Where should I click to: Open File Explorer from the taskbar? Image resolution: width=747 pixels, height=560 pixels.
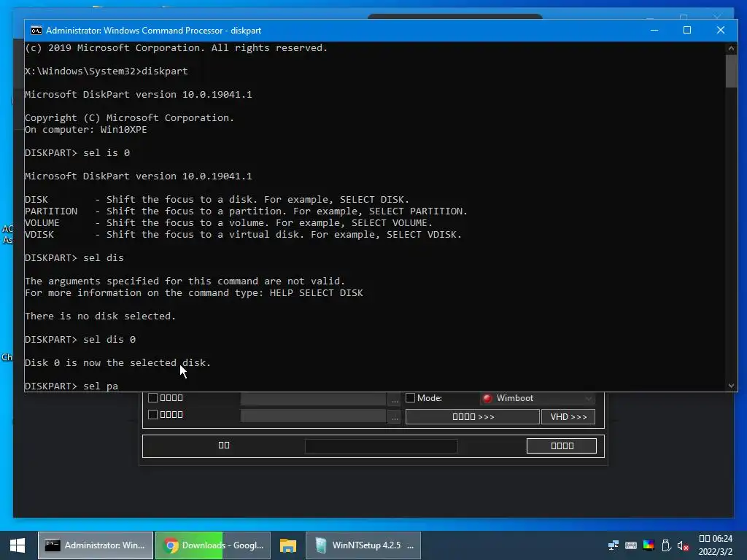[287, 545]
